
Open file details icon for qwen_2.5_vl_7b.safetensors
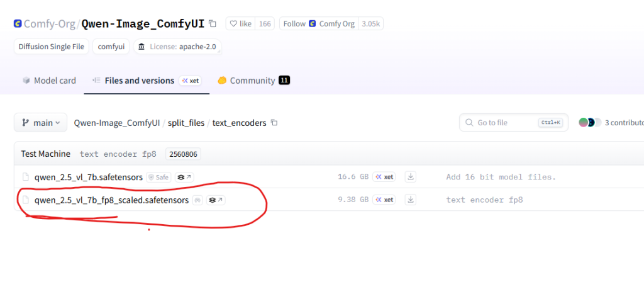coord(184,178)
